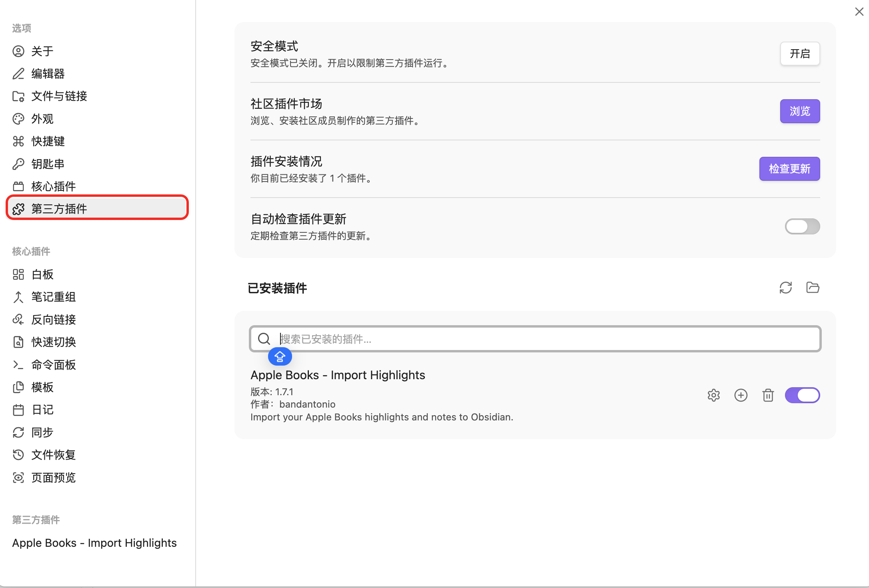Select the 第三方插件 settings tab
This screenshot has height=588, width=869.
[97, 209]
